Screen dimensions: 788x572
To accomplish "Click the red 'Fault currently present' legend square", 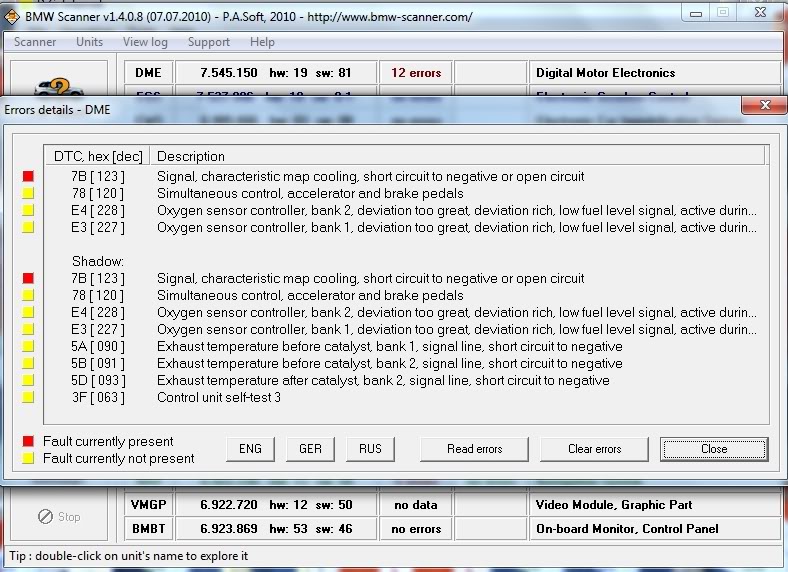I will [x=28, y=441].
